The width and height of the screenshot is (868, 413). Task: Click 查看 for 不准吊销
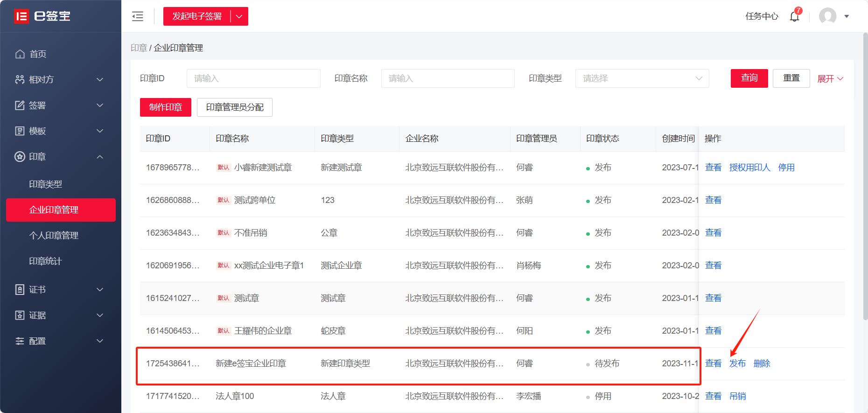(x=713, y=233)
